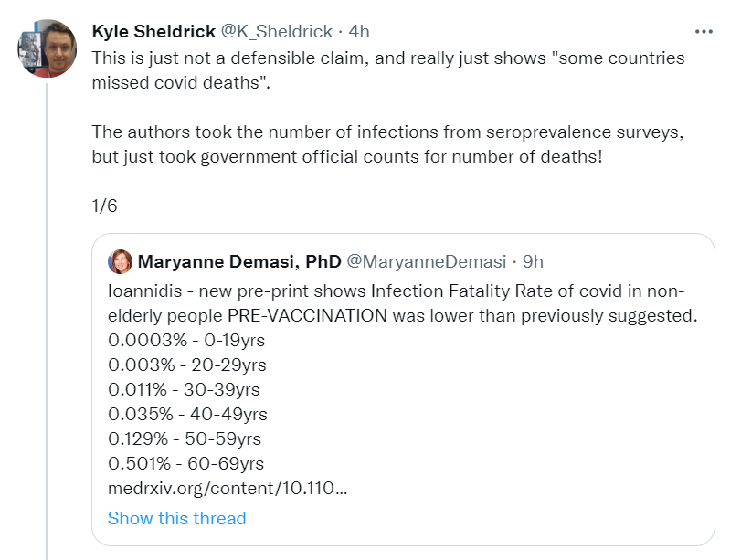Click the 0.0003% - 0-19yrs line
This screenshot has height=560, width=741.
[x=186, y=340]
